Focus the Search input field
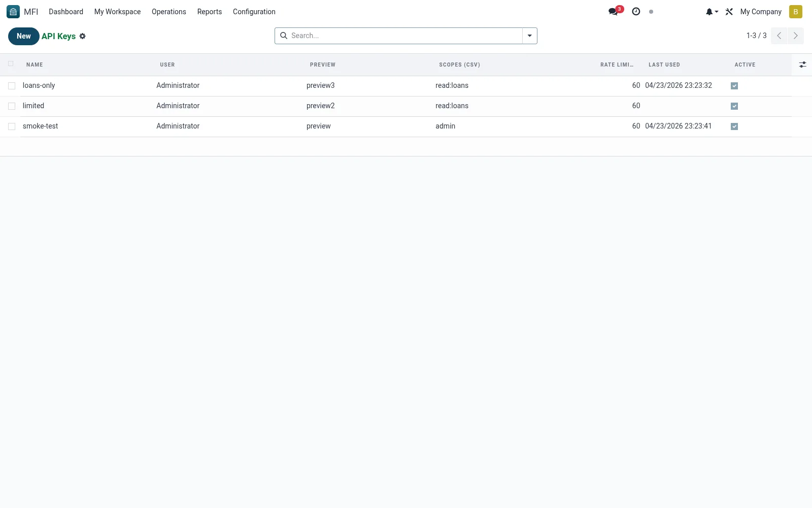812x508 pixels. click(x=405, y=36)
